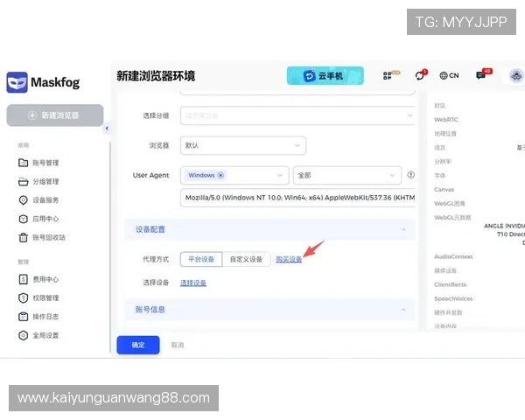525x420 pixels.
Task: Open the 全部 version dropdown
Action: [x=347, y=175]
